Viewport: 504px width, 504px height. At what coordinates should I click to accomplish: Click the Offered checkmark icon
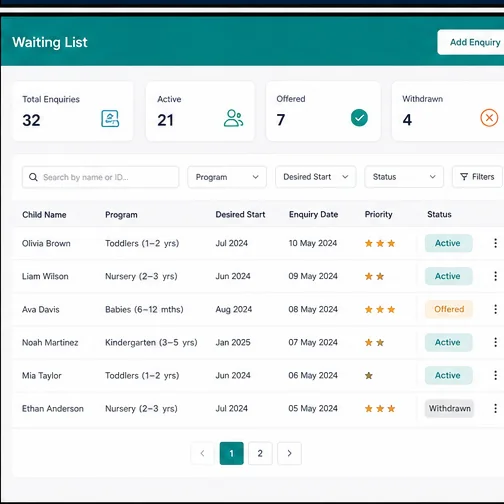[x=359, y=118]
